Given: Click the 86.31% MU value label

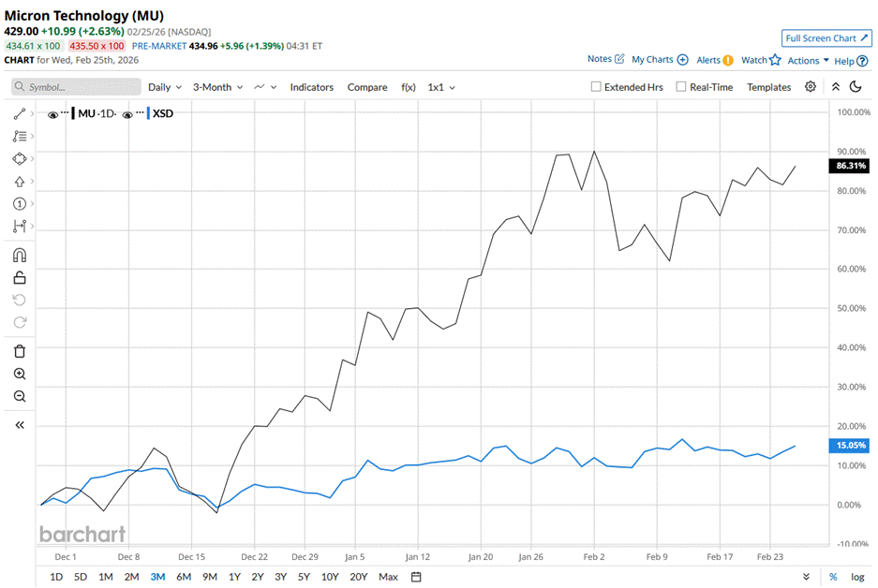Looking at the screenshot, I should pos(849,166).
